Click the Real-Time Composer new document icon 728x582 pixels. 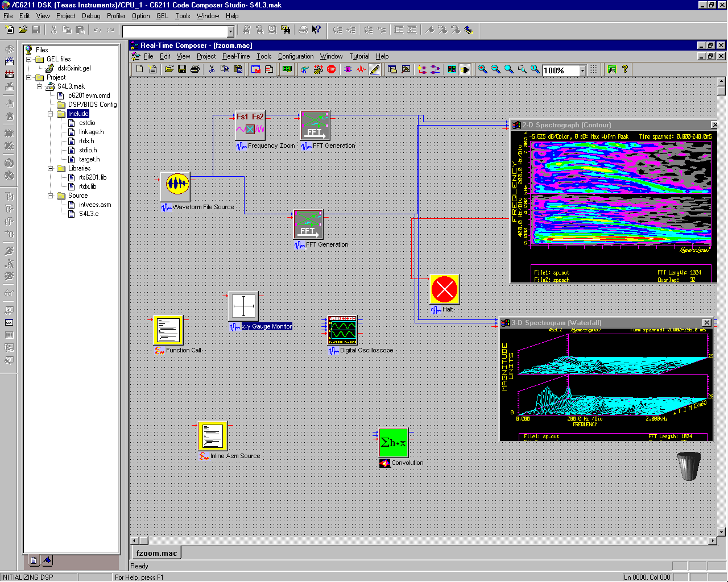(140, 69)
